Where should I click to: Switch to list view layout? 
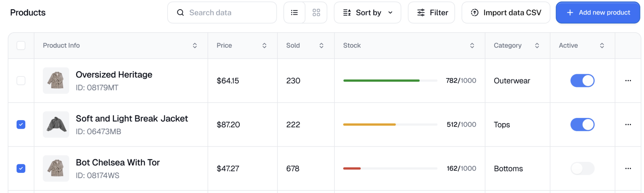pos(295,13)
